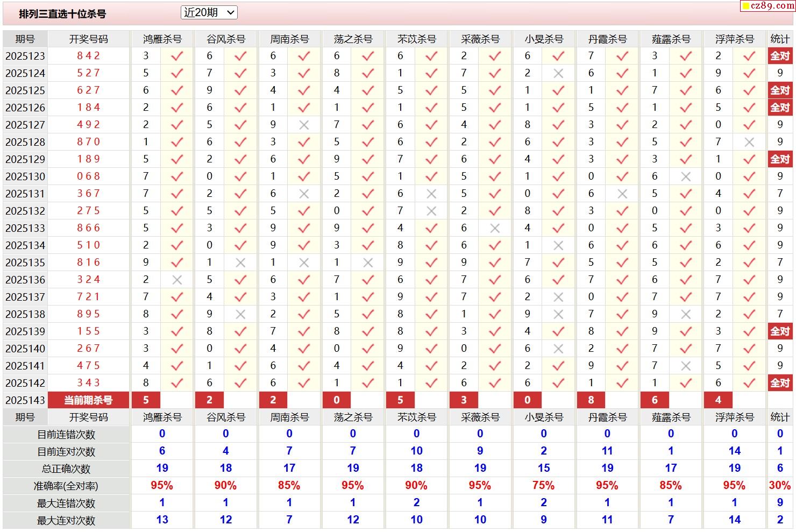Click 小旻 cross mark in row 2025124
The image size is (796, 532).
[x=558, y=73]
